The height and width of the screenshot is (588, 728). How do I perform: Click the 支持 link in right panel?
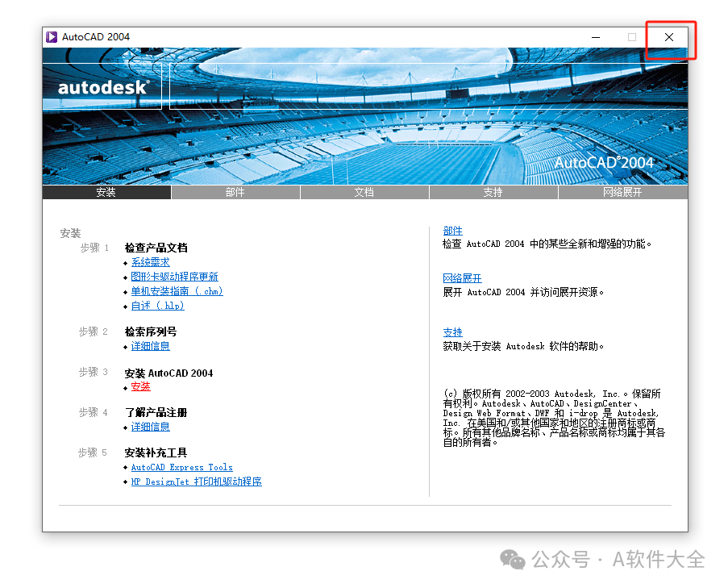[x=452, y=332]
